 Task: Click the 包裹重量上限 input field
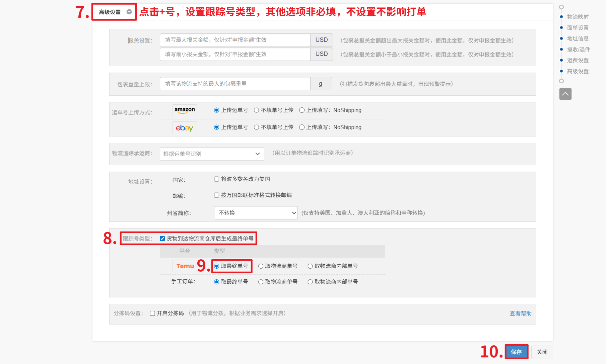[x=235, y=84]
